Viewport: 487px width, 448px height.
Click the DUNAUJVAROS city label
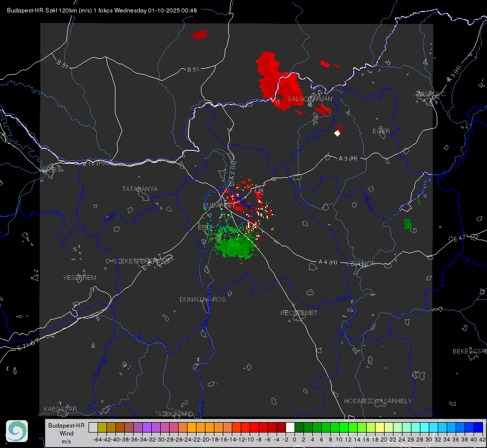[x=202, y=299]
